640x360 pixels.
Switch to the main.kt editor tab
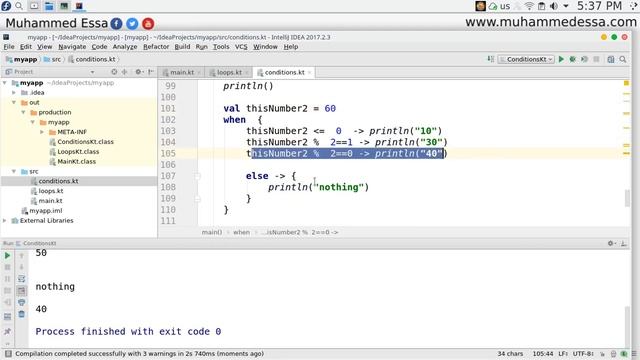point(182,72)
